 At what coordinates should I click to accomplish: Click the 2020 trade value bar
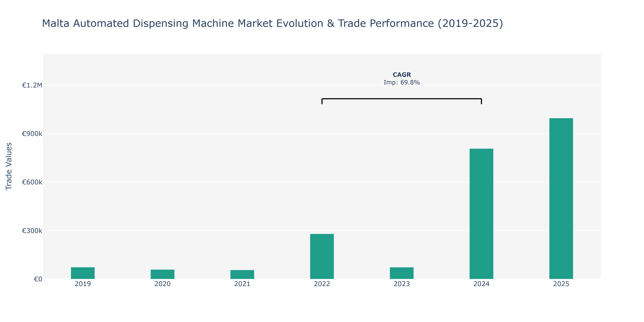point(162,274)
